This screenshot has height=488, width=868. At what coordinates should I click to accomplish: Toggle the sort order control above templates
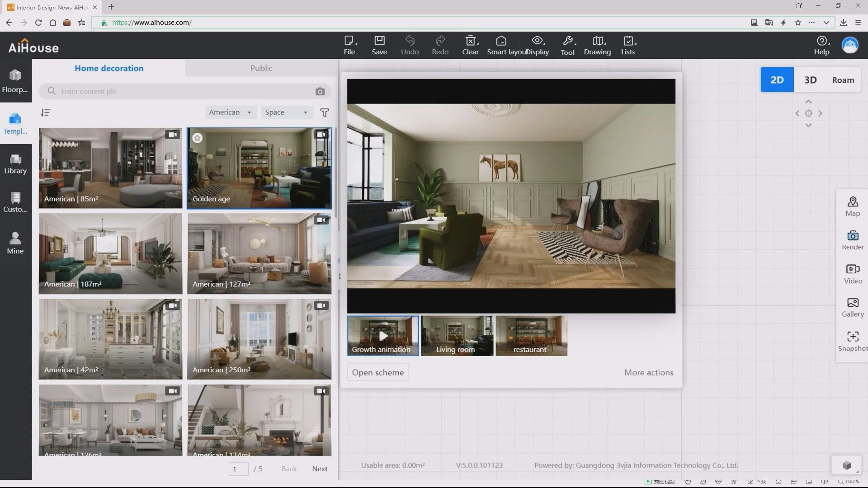coord(45,113)
